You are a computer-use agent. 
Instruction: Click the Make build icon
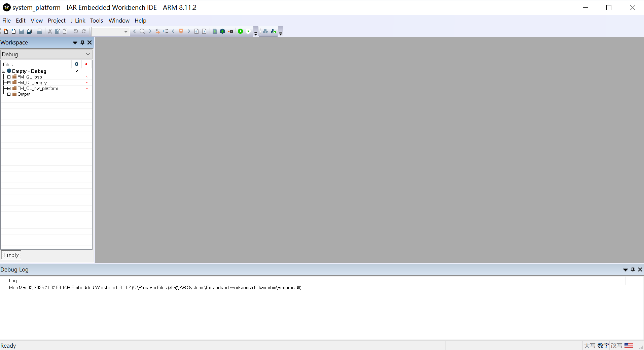point(222,31)
